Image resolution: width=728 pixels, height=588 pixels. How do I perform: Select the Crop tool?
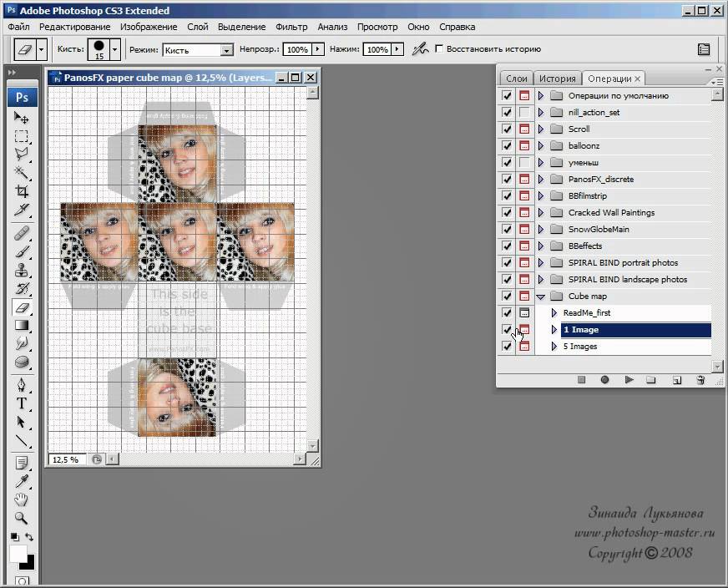(x=22, y=191)
